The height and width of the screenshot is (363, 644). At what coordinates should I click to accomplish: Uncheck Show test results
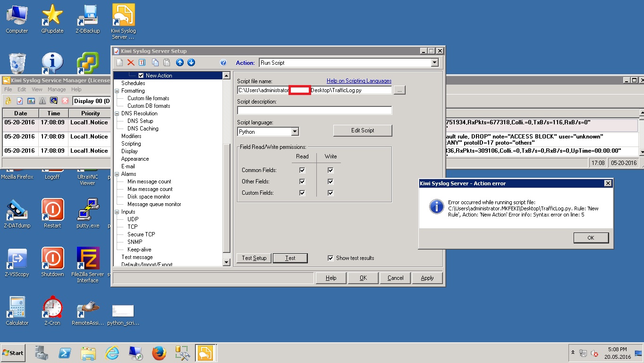330,258
